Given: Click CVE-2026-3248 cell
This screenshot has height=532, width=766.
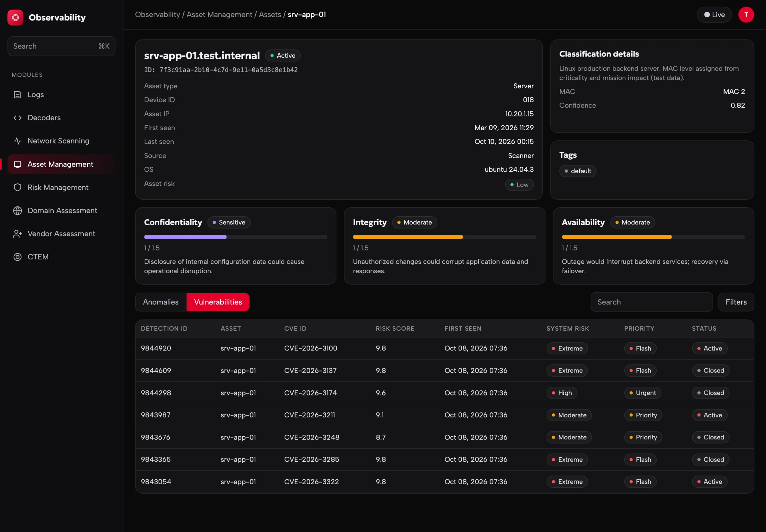Looking at the screenshot, I should [x=312, y=437].
